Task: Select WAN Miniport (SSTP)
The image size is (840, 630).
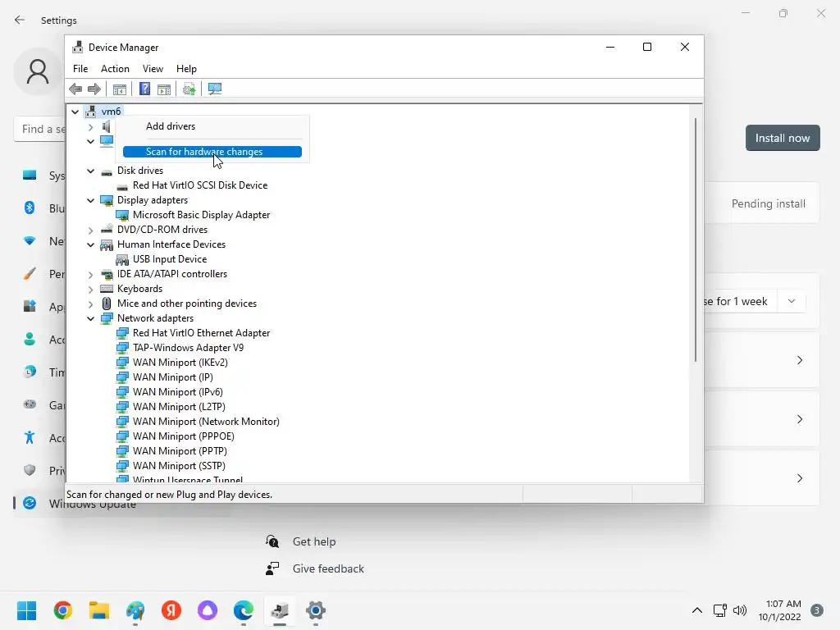Action: (179, 466)
